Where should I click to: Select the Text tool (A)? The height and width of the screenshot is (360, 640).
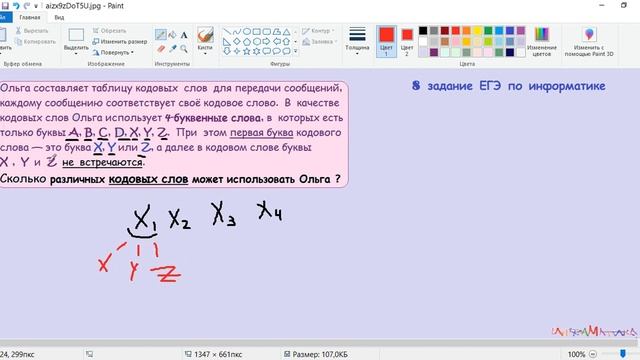(x=184, y=35)
